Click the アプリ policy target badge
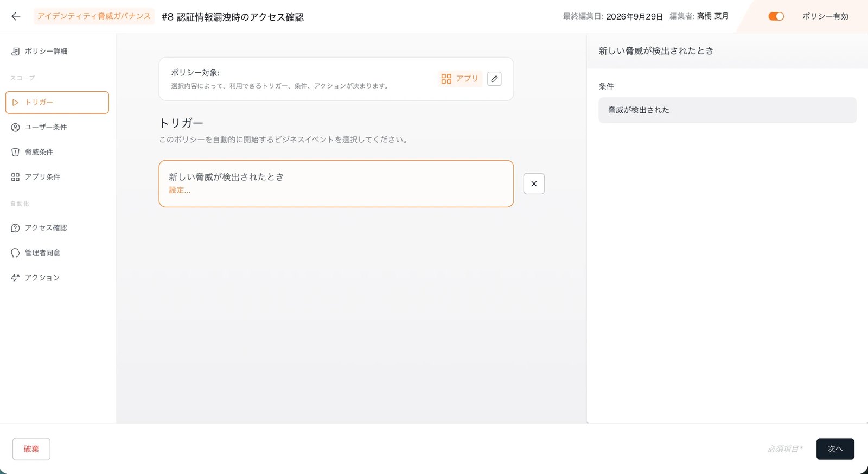 pyautogui.click(x=460, y=79)
